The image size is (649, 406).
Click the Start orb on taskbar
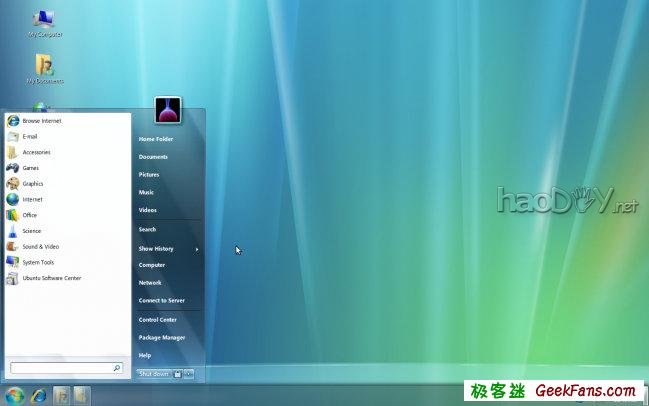[15, 395]
